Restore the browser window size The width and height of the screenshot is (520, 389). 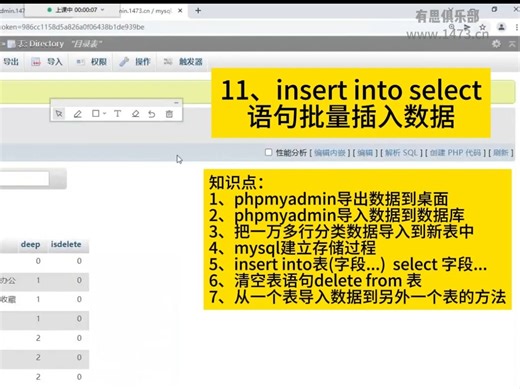click(x=494, y=9)
